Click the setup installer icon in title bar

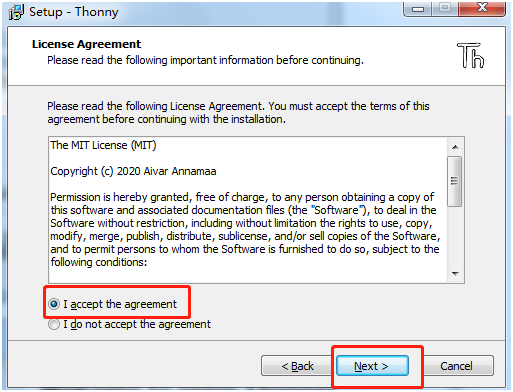pyautogui.click(x=16, y=12)
